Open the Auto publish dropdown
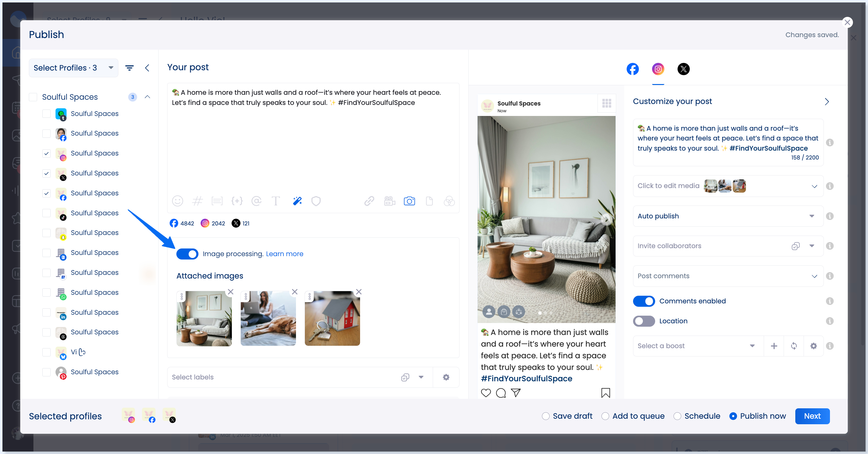The height and width of the screenshot is (454, 868). 728,216
